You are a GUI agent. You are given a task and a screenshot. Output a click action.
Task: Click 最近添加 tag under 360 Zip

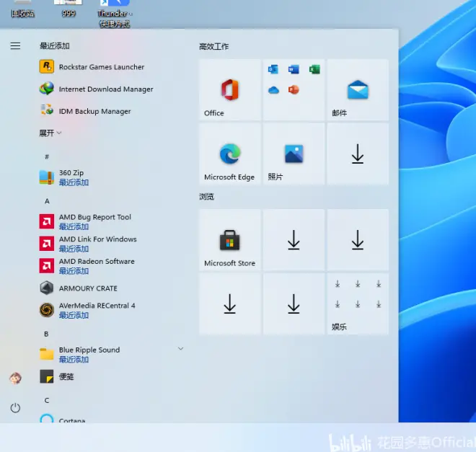pos(74,182)
